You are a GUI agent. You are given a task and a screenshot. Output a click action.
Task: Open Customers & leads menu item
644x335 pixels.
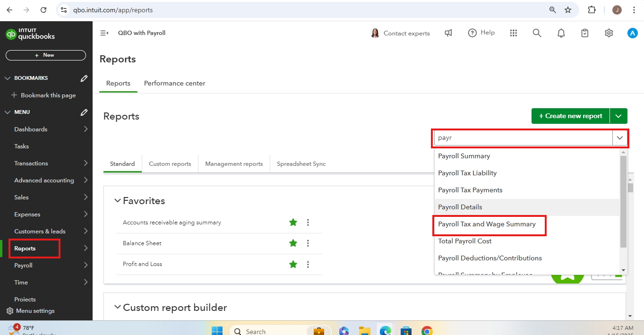tap(40, 232)
